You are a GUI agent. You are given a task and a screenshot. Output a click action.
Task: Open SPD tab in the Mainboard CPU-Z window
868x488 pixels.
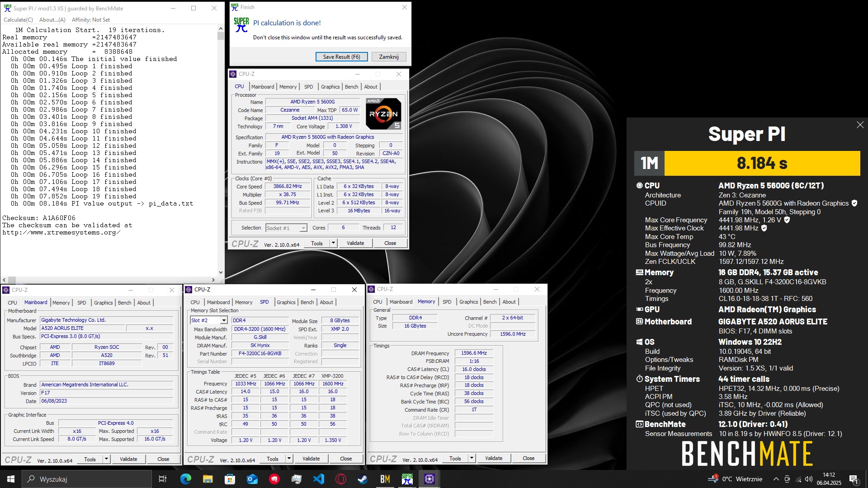tap(81, 303)
